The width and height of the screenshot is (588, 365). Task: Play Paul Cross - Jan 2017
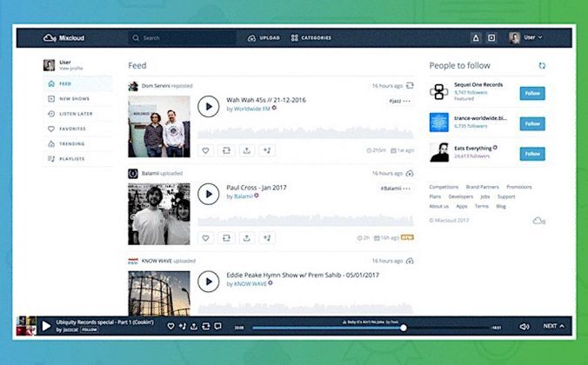(x=209, y=194)
